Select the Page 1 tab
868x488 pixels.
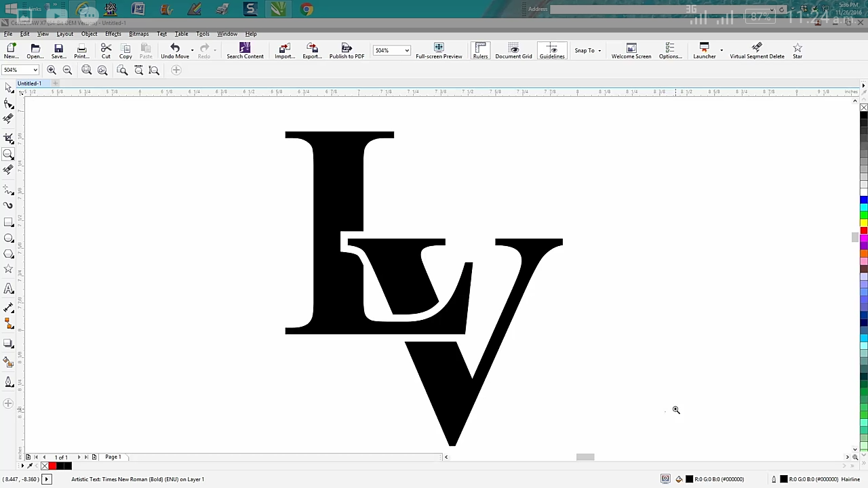[x=113, y=457]
